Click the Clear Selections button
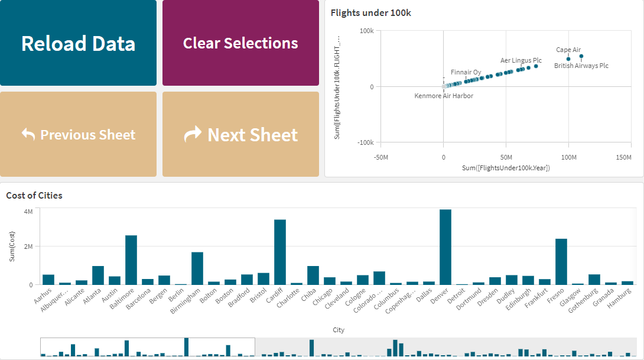The width and height of the screenshot is (644, 360). click(240, 43)
